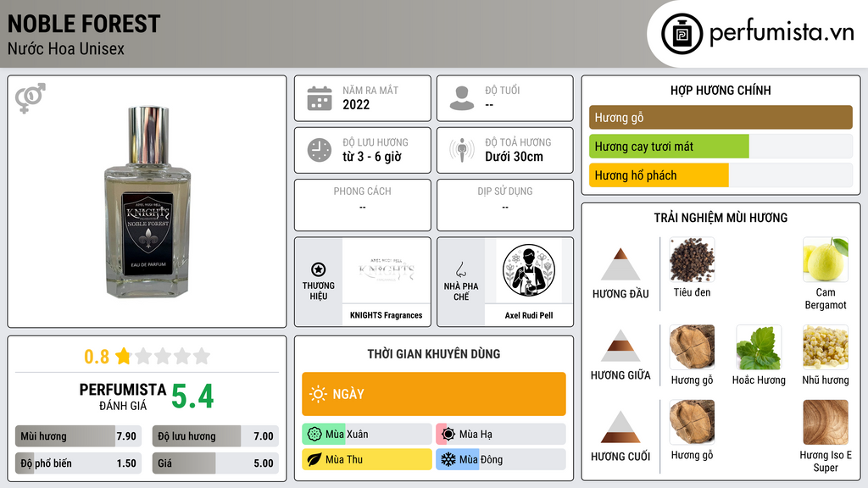The width and height of the screenshot is (868, 488).
Task: Open the Hương Iso E Super note image
Action: (826, 422)
